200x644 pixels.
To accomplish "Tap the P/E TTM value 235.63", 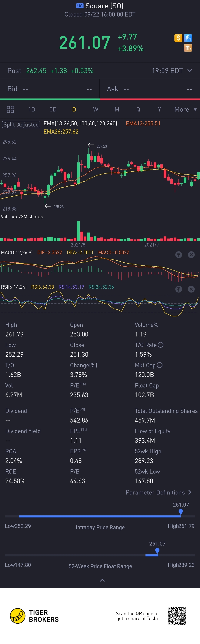I will 79,395.
